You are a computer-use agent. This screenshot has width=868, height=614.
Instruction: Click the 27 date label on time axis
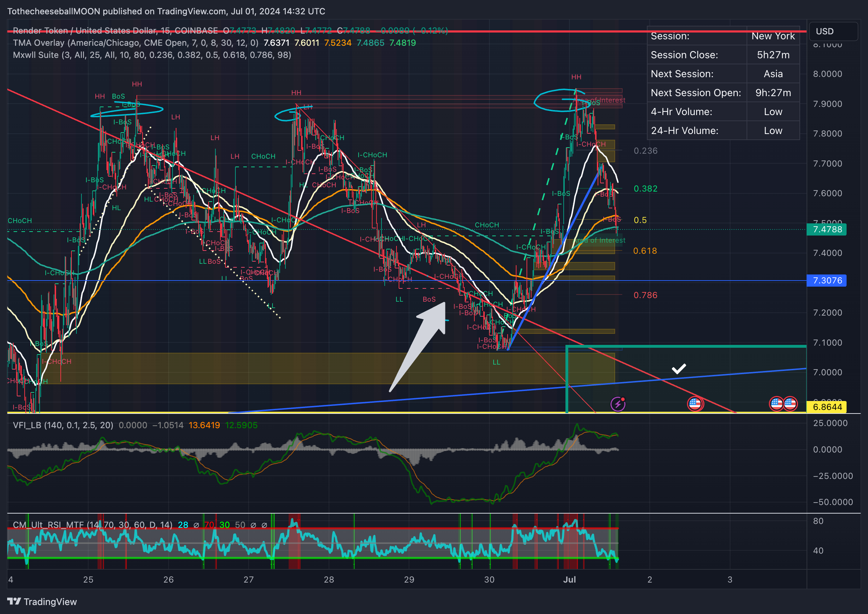click(x=248, y=580)
